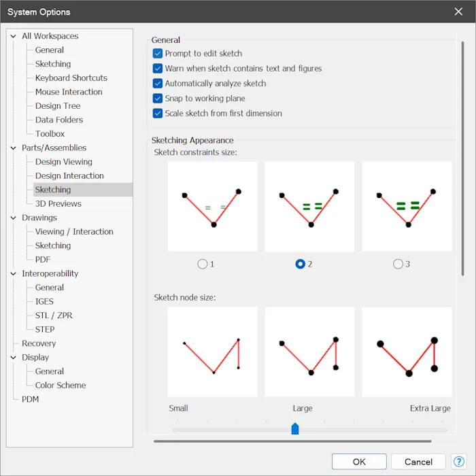Click the Large node size preview
476x476 pixels.
click(x=309, y=352)
